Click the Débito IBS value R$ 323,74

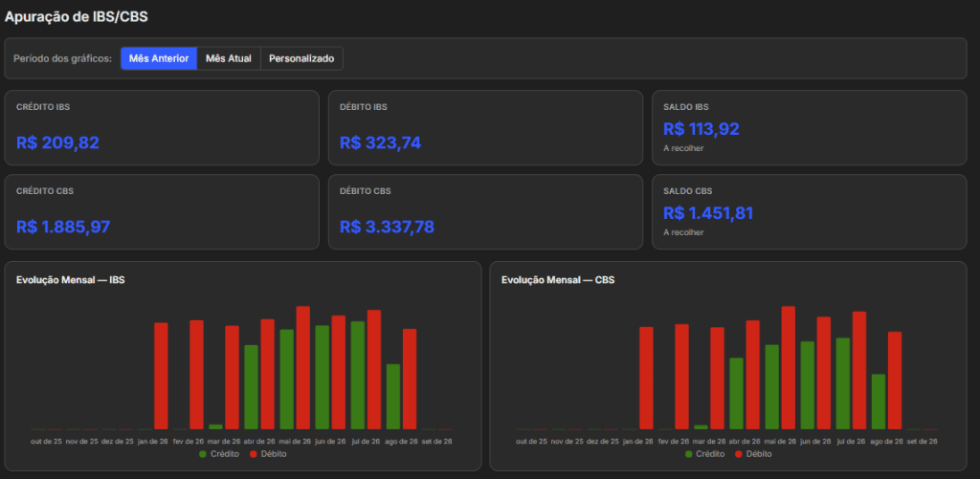pyautogui.click(x=381, y=143)
